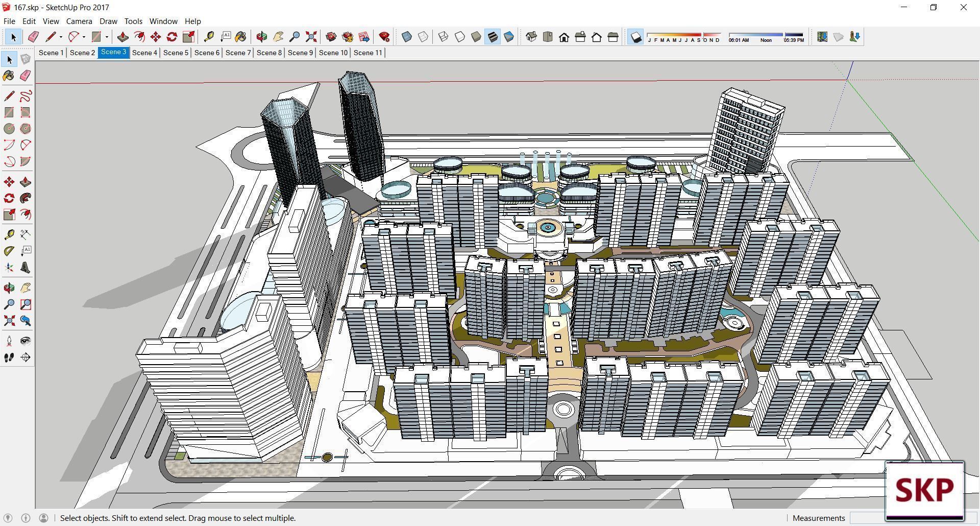This screenshot has height=526, width=980.
Task: Click the Add Location toolbar icon
Action: (822, 37)
